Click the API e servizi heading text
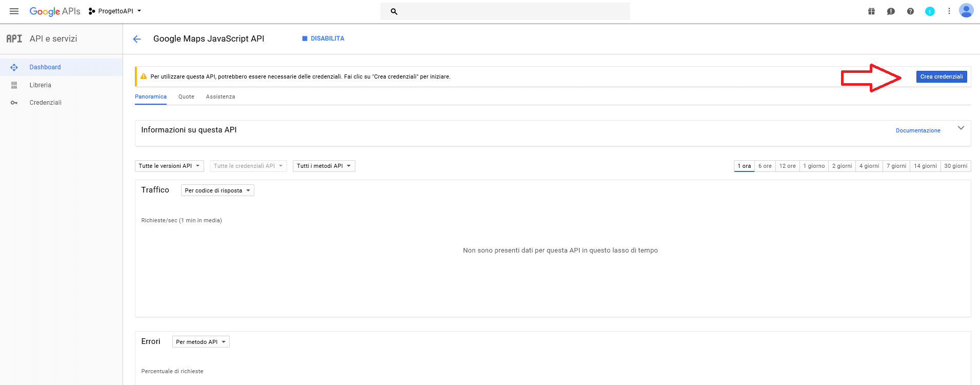 point(53,38)
